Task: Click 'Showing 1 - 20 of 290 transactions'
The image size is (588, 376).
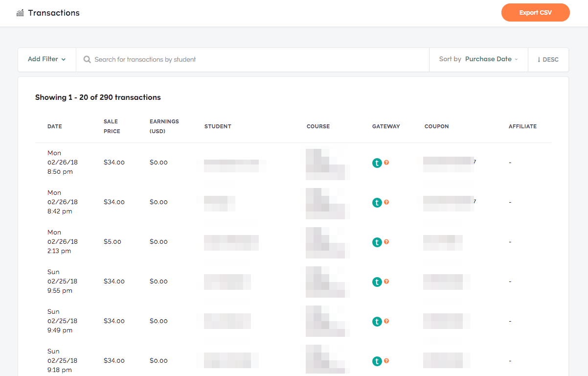Action: 98,97
